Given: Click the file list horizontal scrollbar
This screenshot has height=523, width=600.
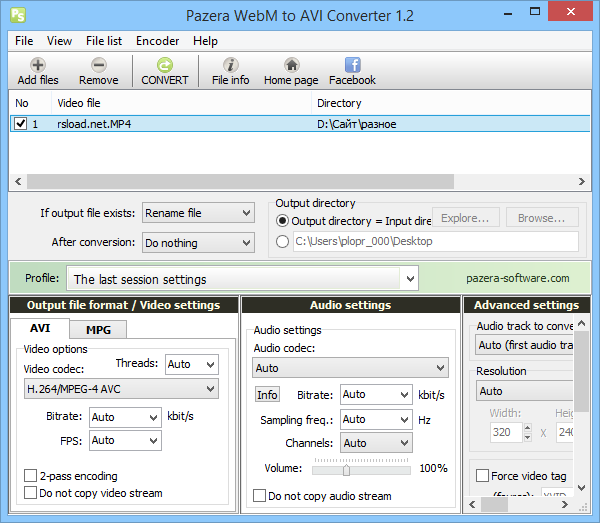Looking at the screenshot, I should [x=240, y=181].
